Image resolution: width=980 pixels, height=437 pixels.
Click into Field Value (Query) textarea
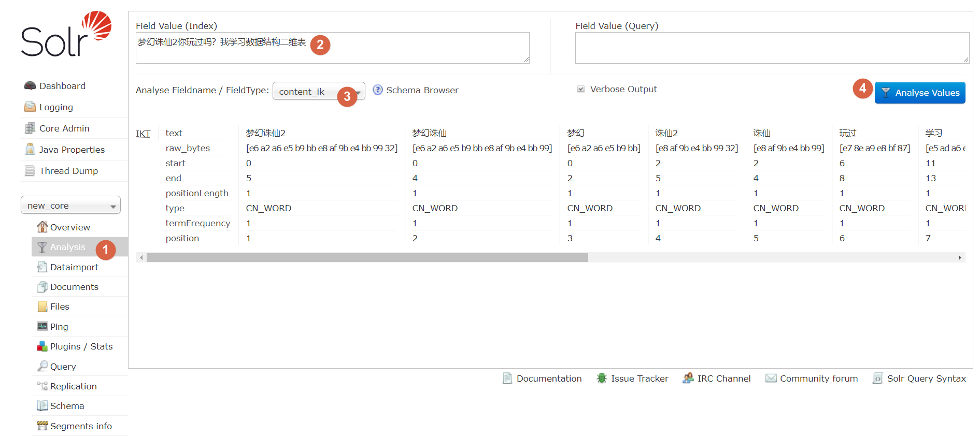click(x=772, y=48)
